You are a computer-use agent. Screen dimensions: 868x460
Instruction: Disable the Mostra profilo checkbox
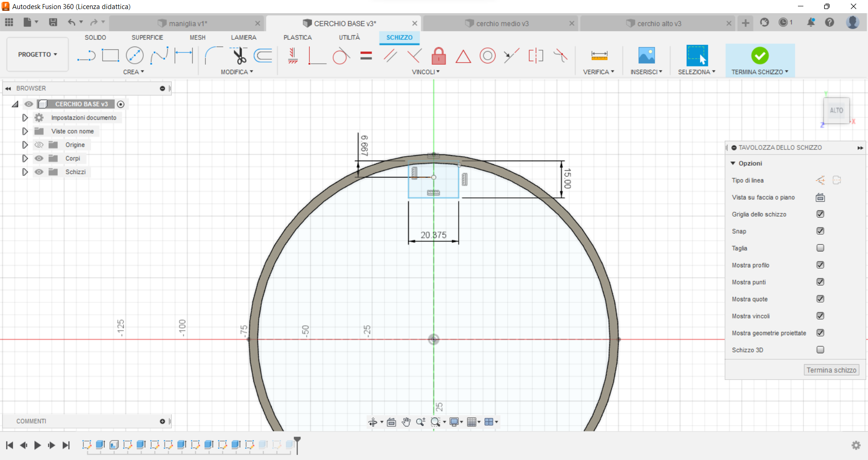click(x=821, y=265)
